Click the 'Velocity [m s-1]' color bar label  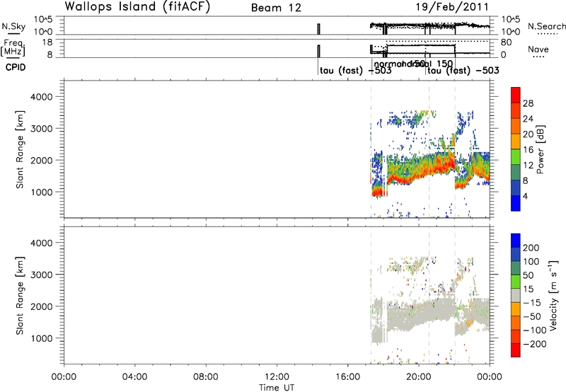(x=553, y=295)
